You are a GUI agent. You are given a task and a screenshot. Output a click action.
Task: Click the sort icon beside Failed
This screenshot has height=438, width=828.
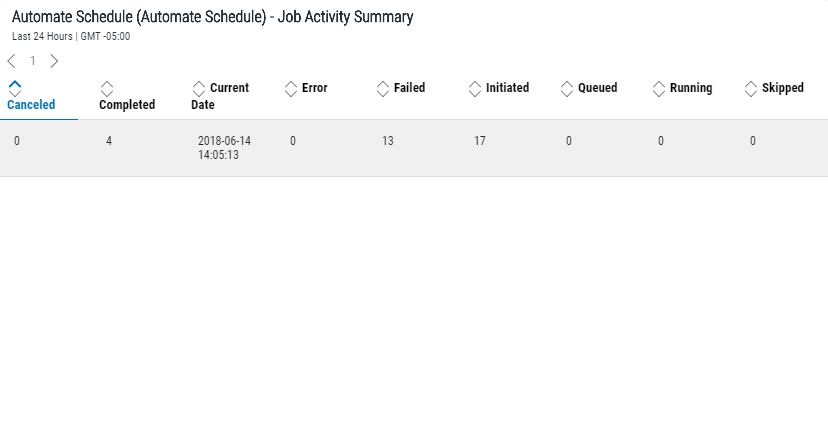(x=383, y=89)
